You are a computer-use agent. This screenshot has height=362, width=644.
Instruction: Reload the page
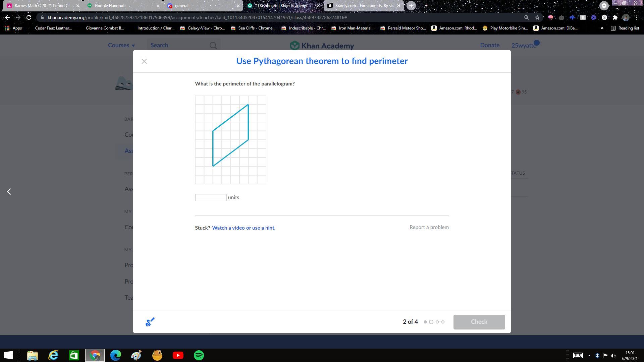[29, 17]
